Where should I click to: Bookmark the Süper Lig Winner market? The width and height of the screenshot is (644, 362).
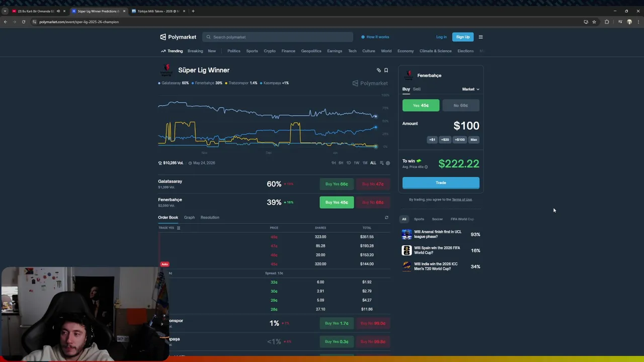coord(386,70)
